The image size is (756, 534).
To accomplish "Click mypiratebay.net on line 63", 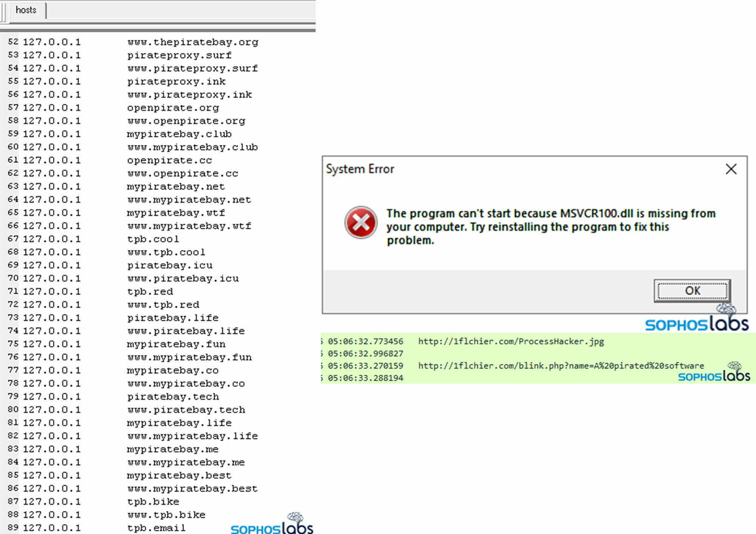I will (176, 186).
